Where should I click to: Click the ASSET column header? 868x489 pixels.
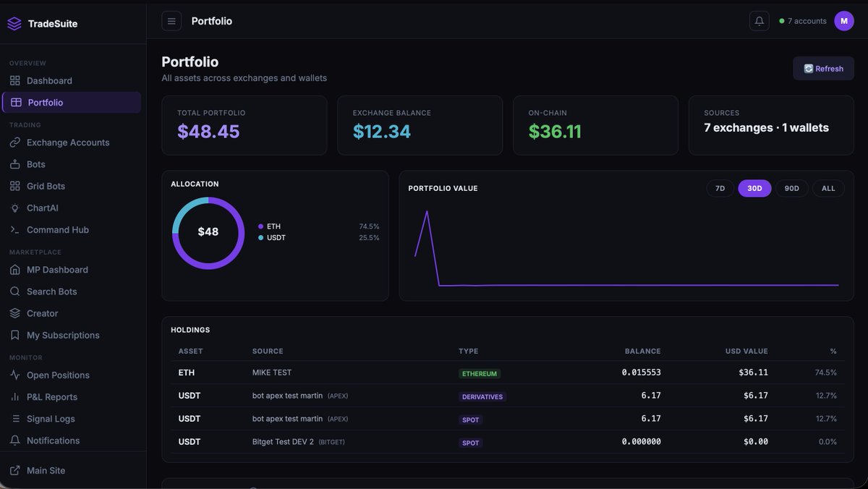click(191, 351)
